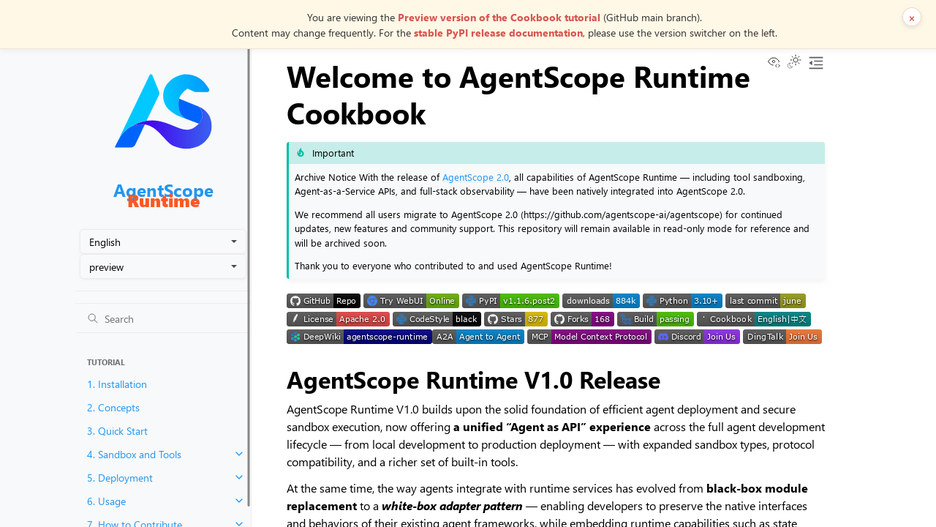Screen dimensions: 936x527
Task: Click the A2A Agent to Agent badge
Action: (x=478, y=337)
